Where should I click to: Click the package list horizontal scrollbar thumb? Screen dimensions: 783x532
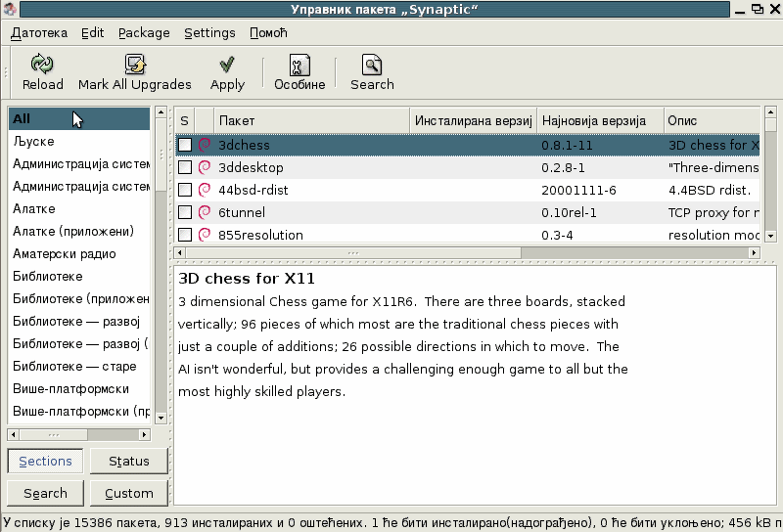(353, 253)
